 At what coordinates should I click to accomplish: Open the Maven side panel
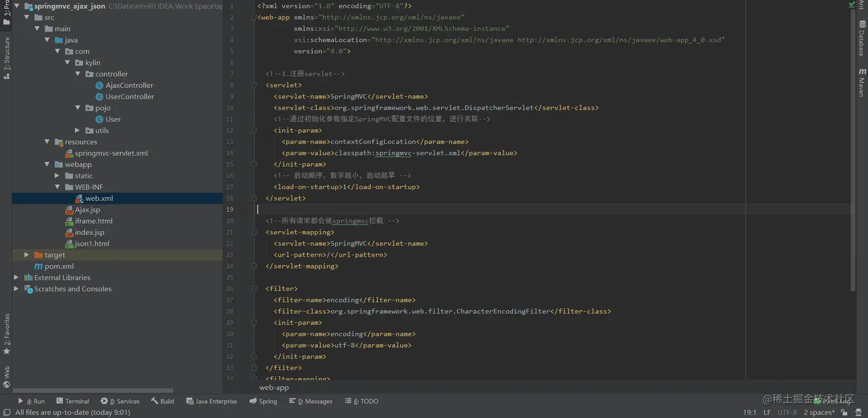[862, 82]
